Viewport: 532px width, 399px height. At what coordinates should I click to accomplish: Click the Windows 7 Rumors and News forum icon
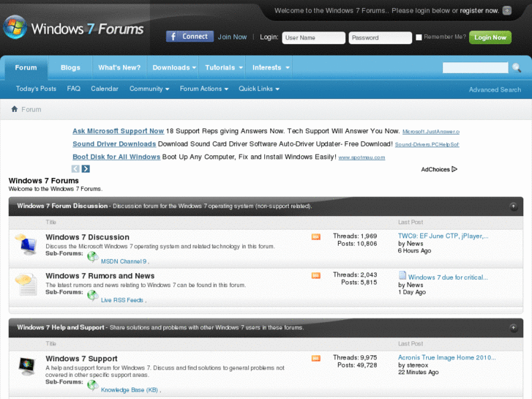(26, 284)
